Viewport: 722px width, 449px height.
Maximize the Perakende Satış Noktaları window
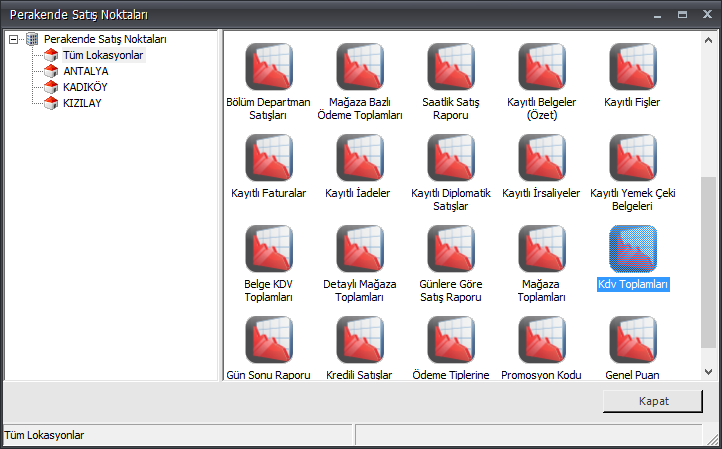point(682,15)
